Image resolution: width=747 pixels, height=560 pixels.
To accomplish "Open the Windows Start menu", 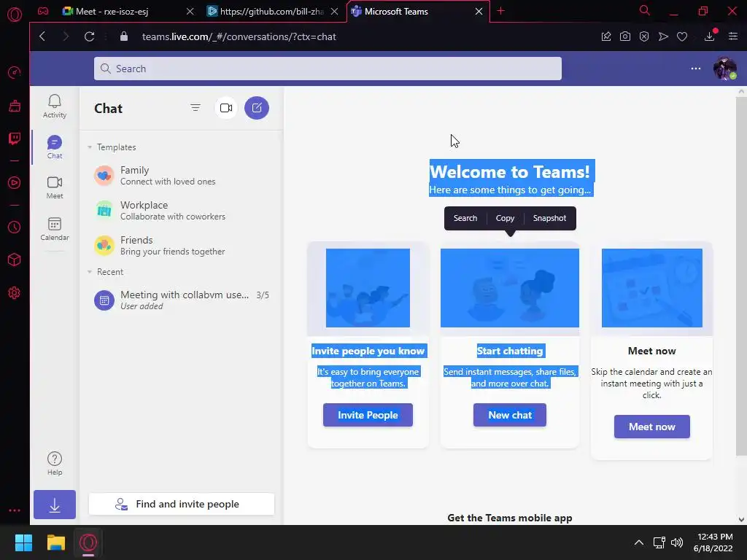I will point(23,542).
